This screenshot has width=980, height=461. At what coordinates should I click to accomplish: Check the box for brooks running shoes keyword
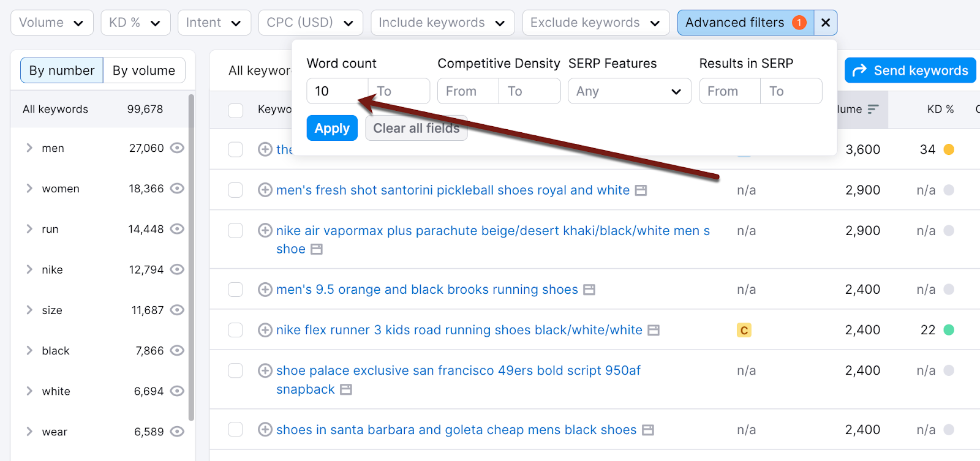(236, 289)
